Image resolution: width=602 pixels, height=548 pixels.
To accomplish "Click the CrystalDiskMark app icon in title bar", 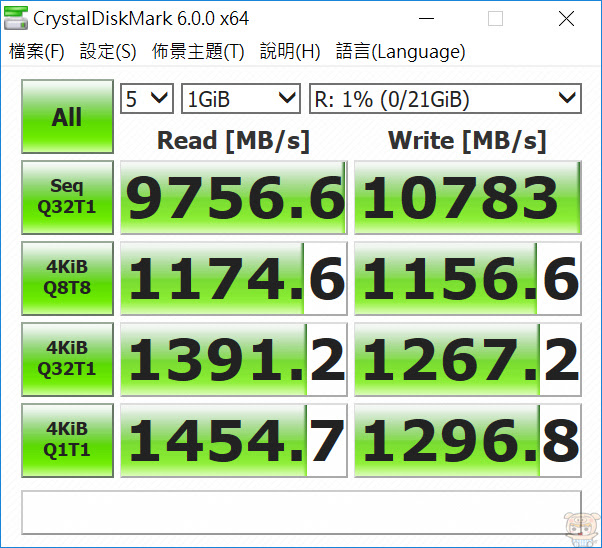I will tap(16, 18).
